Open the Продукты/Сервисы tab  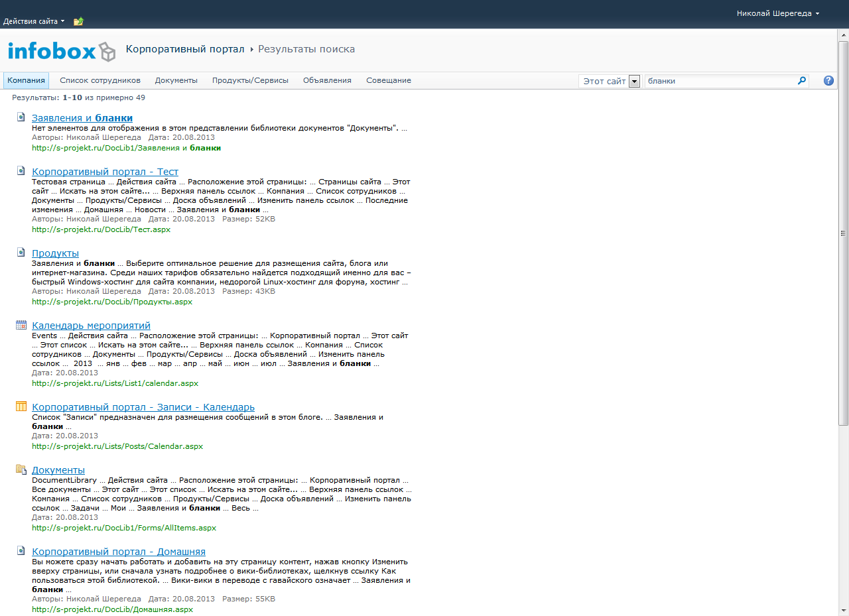[250, 80]
